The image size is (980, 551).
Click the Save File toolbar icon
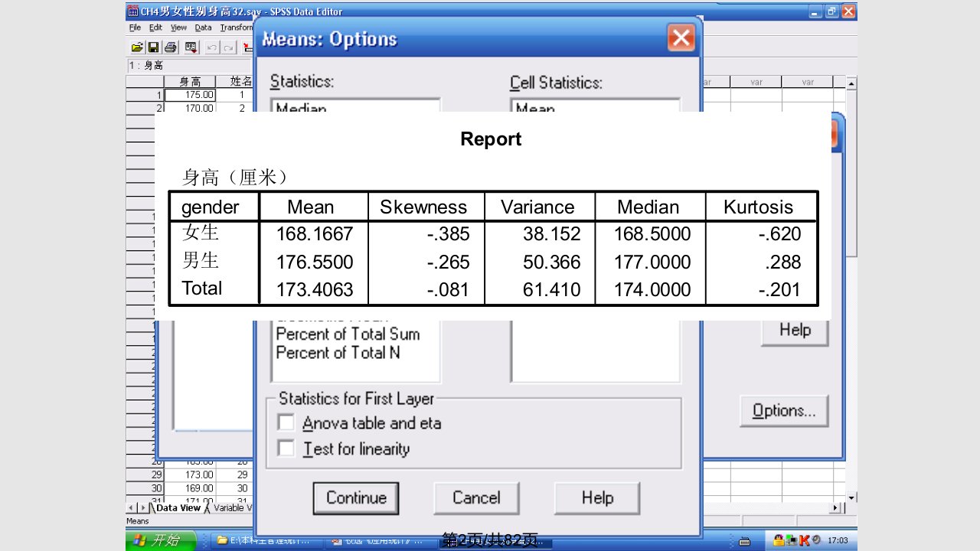click(x=153, y=47)
